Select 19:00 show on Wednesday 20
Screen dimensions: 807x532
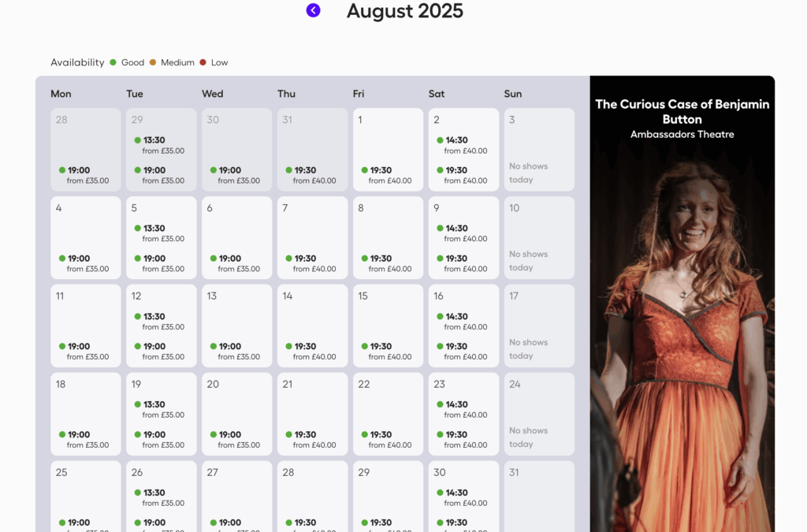(235, 439)
